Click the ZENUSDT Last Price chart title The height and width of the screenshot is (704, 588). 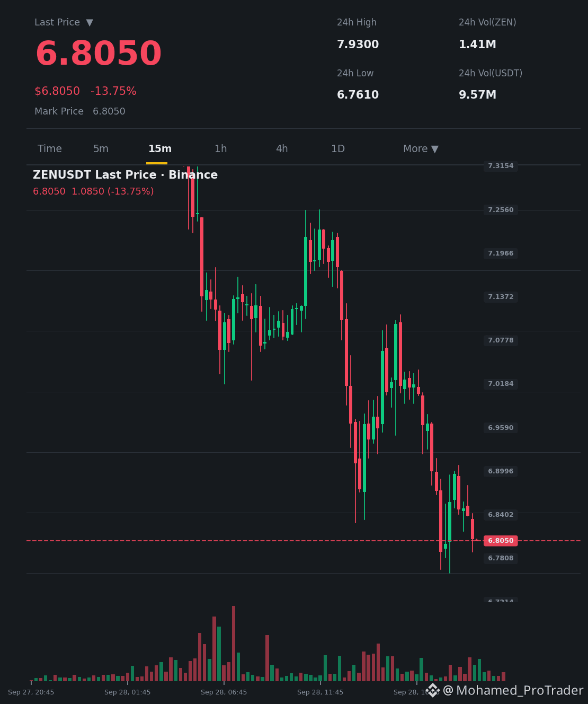[x=125, y=175]
